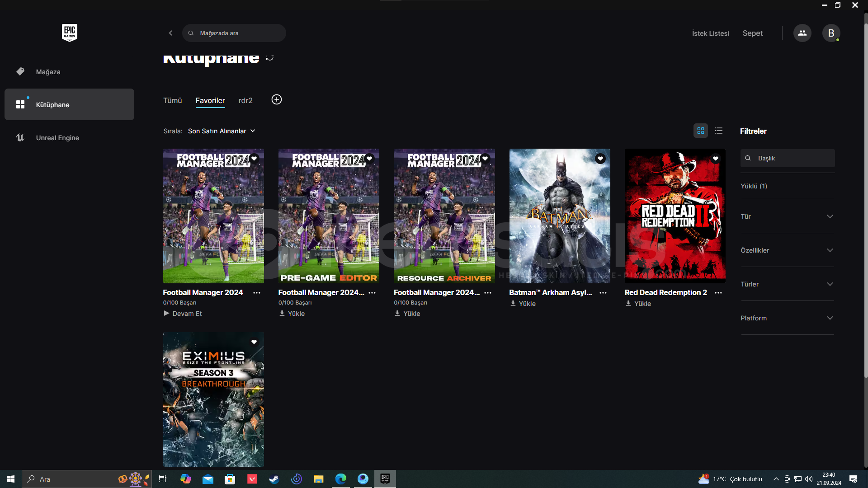Go back with the left chevron arrow
This screenshot has width=868, height=488.
[170, 33]
